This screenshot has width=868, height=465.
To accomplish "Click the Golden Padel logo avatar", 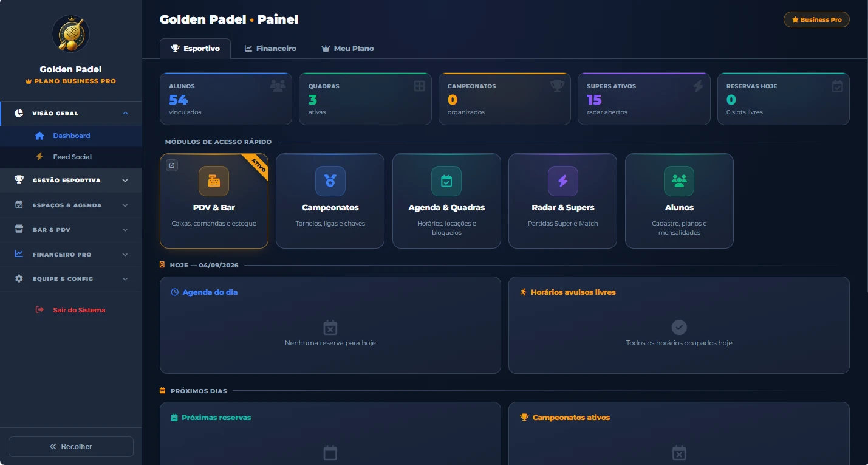I will [70, 33].
